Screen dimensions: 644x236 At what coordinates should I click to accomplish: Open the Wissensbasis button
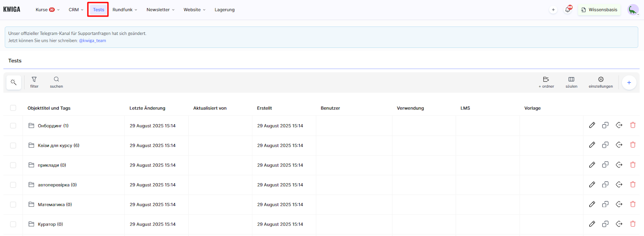coord(599,10)
